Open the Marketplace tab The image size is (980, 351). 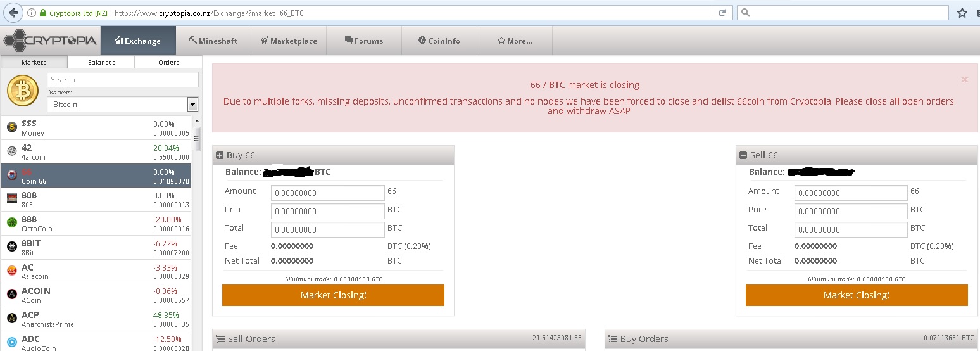289,41
